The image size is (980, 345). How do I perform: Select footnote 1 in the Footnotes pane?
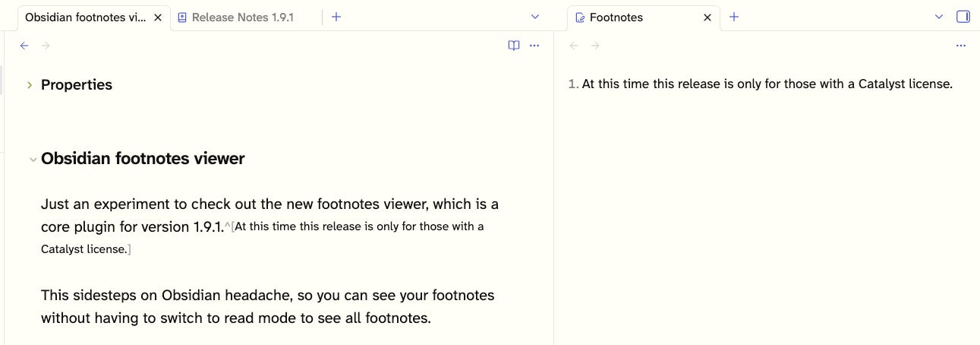click(x=761, y=84)
